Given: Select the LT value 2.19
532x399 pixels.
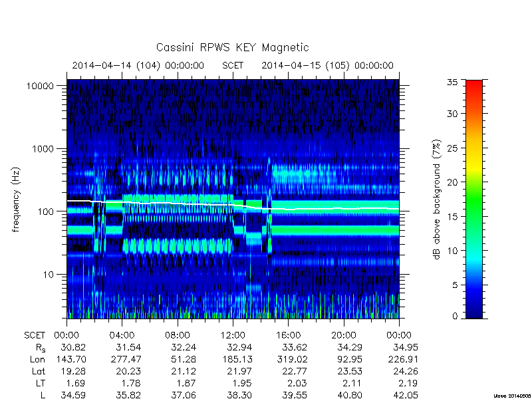Looking at the screenshot, I should [x=408, y=384].
